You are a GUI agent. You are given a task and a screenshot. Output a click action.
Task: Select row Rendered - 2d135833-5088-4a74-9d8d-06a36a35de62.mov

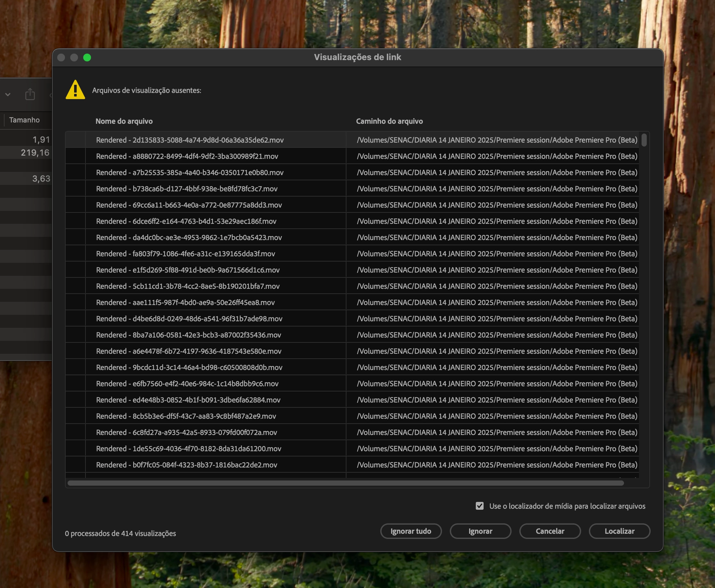click(x=352, y=140)
